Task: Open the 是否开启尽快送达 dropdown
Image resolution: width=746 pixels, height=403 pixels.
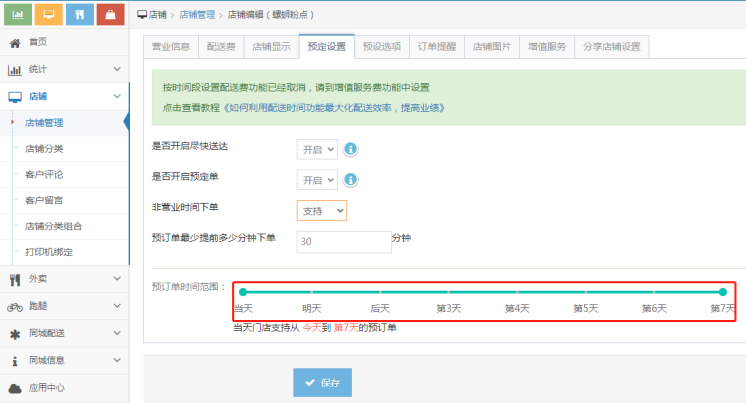Action: [x=317, y=150]
